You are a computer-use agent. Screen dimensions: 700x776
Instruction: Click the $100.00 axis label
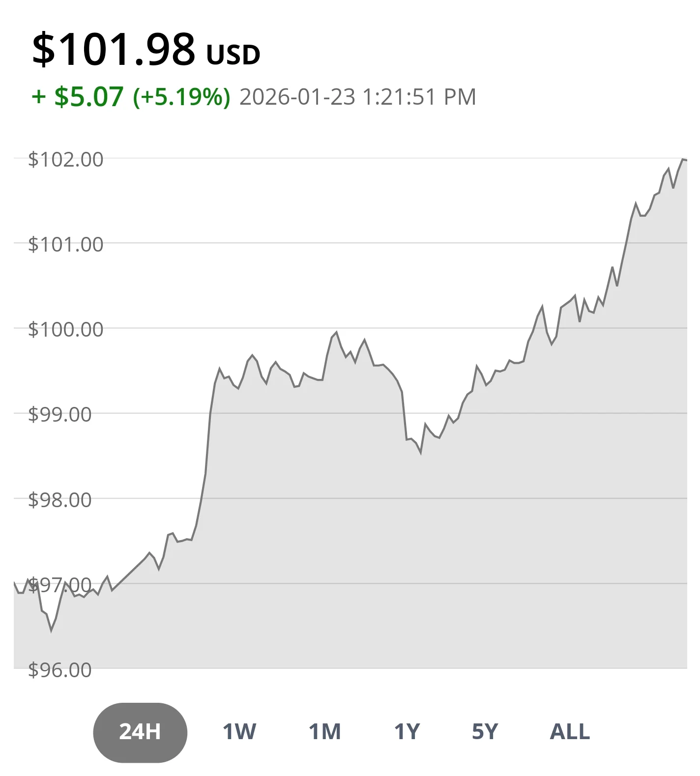click(66, 329)
